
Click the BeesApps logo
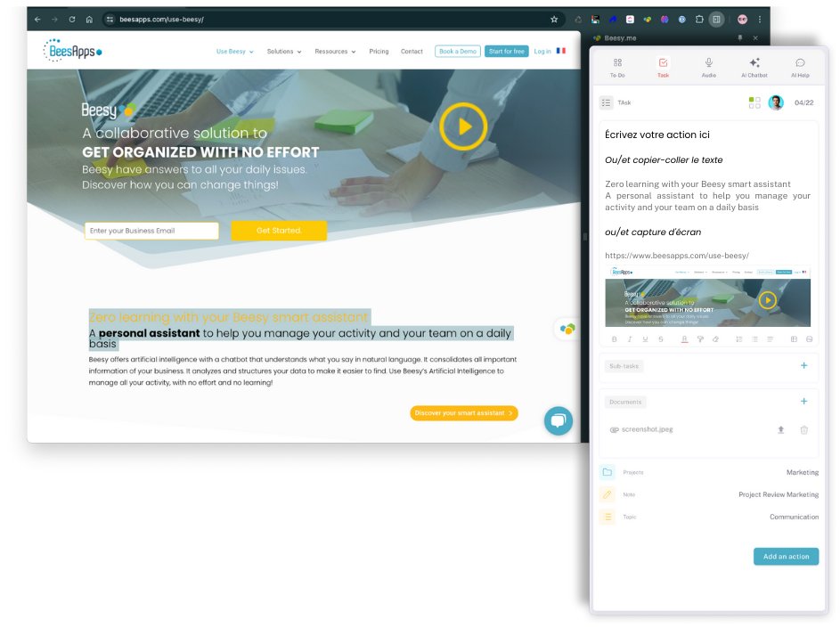pos(72,51)
